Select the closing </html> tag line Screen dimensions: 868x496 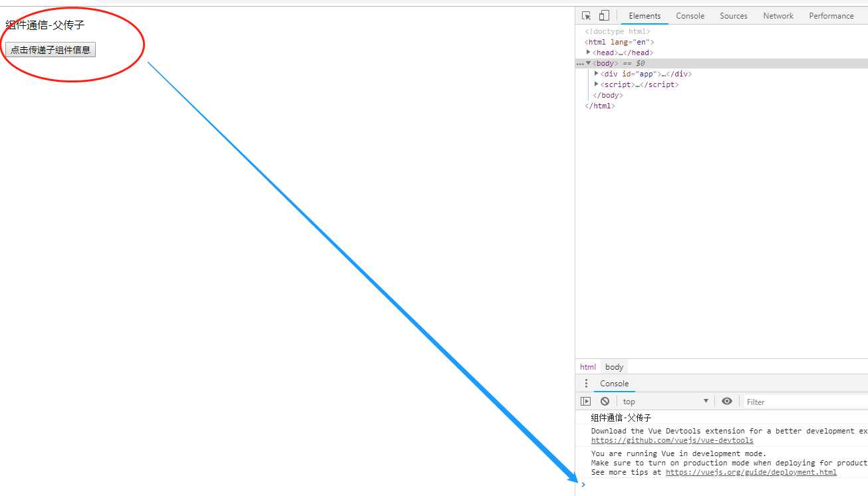coord(600,106)
